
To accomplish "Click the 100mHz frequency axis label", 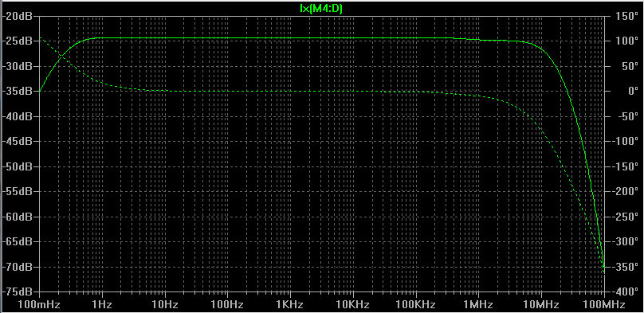I will pyautogui.click(x=40, y=305).
